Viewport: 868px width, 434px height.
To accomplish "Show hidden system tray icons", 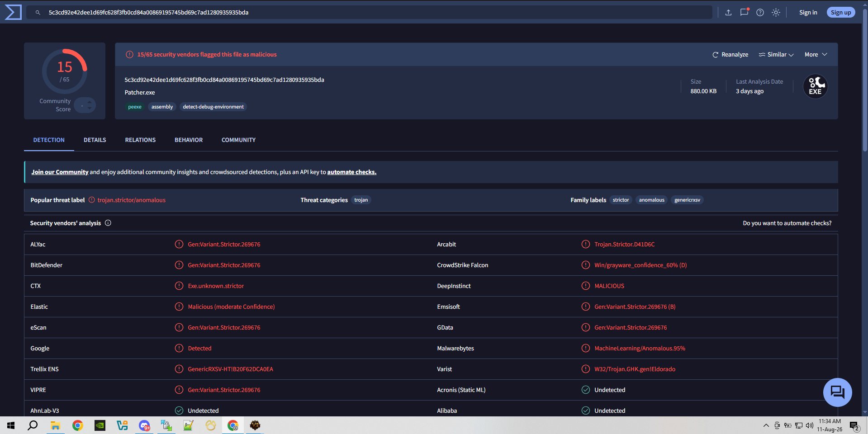I will click(x=766, y=425).
